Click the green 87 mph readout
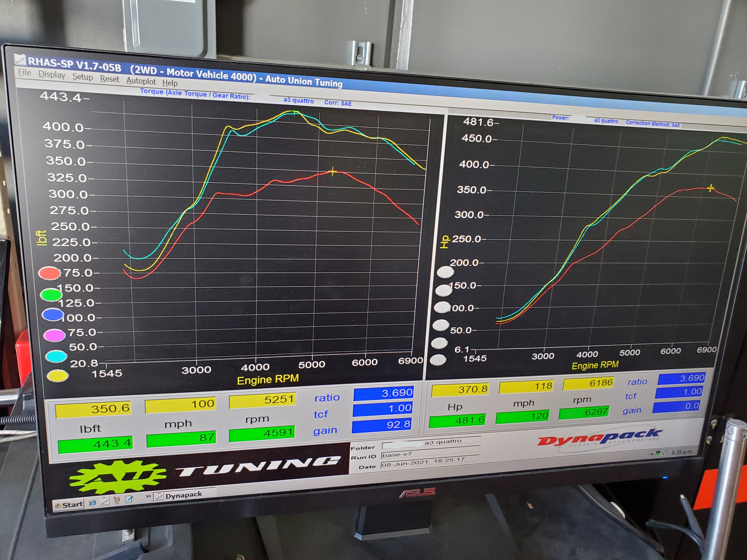This screenshot has height=560, width=747. 181,439
